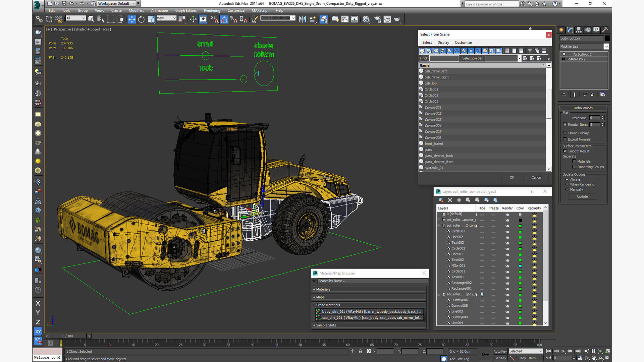Click the body_bottom object color swatch
The image size is (644, 362).
click(607, 39)
